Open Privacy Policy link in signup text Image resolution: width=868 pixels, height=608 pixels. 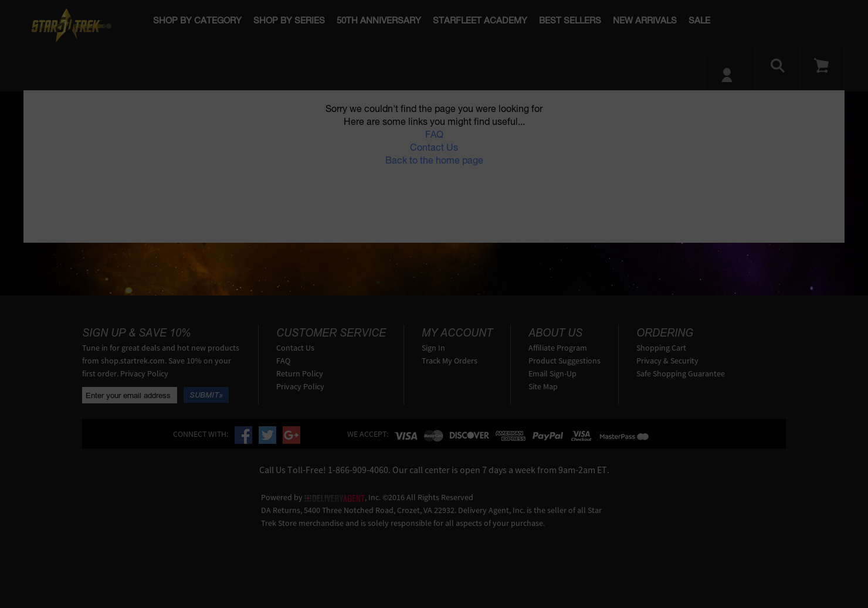click(x=144, y=373)
